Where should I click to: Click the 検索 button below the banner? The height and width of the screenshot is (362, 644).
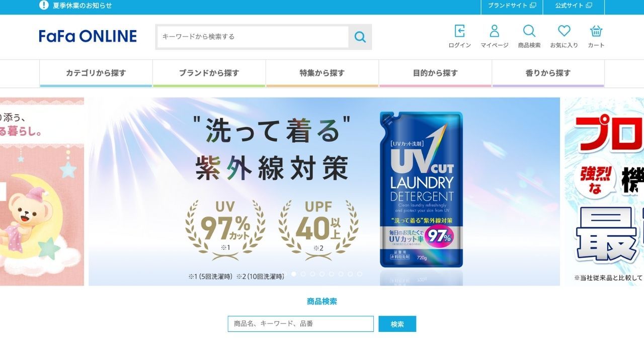(x=397, y=324)
